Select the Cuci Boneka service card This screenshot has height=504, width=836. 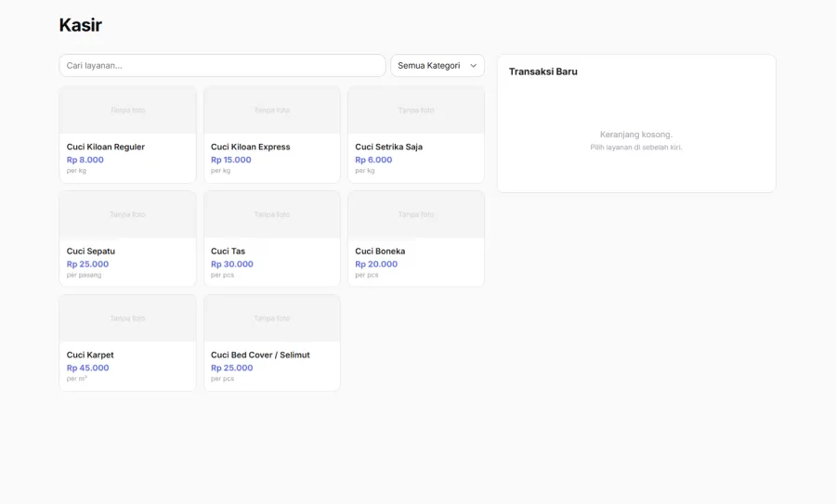point(416,239)
